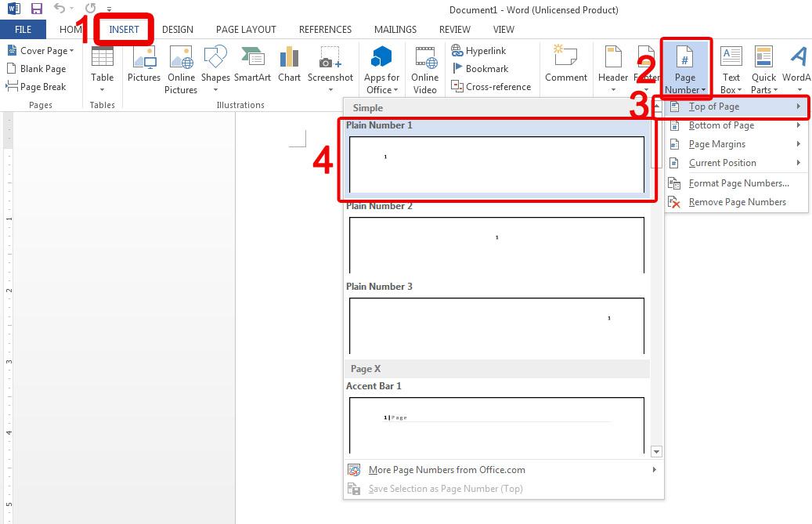Insert a Bookmark

click(480, 68)
